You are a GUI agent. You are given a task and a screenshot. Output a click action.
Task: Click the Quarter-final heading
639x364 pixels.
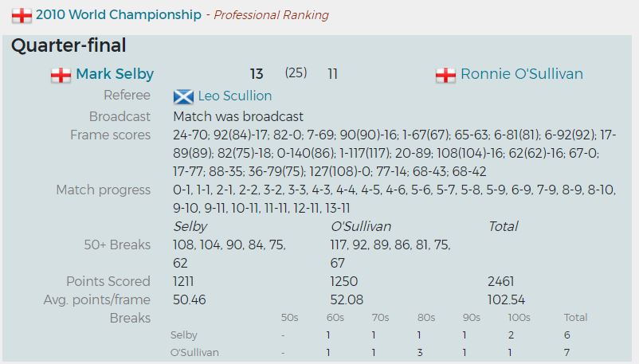click(69, 46)
